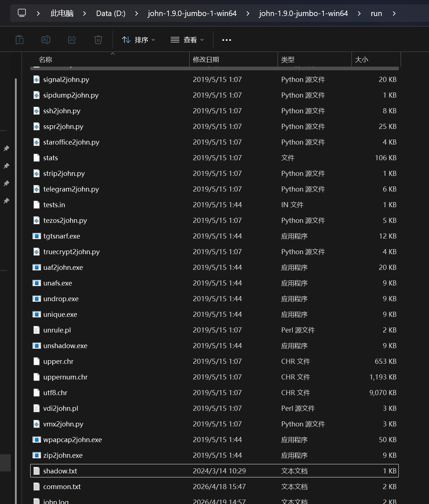Click the tgtsnarf.exe application icon
The width and height of the screenshot is (429, 504).
click(36, 236)
